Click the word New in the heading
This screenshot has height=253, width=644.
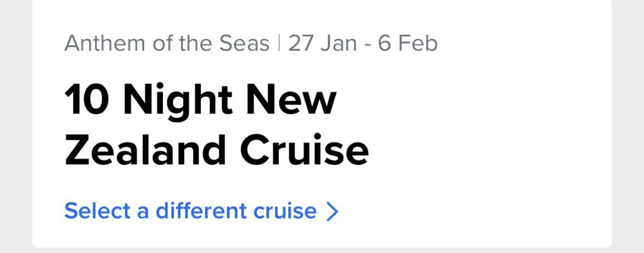tap(291, 100)
